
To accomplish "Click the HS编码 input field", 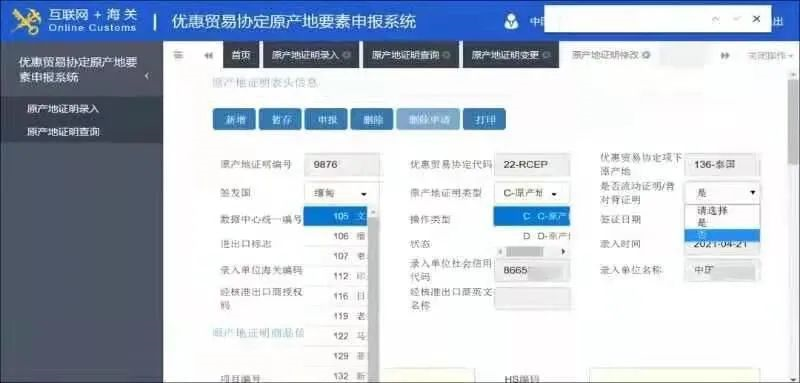I will pos(674,376).
